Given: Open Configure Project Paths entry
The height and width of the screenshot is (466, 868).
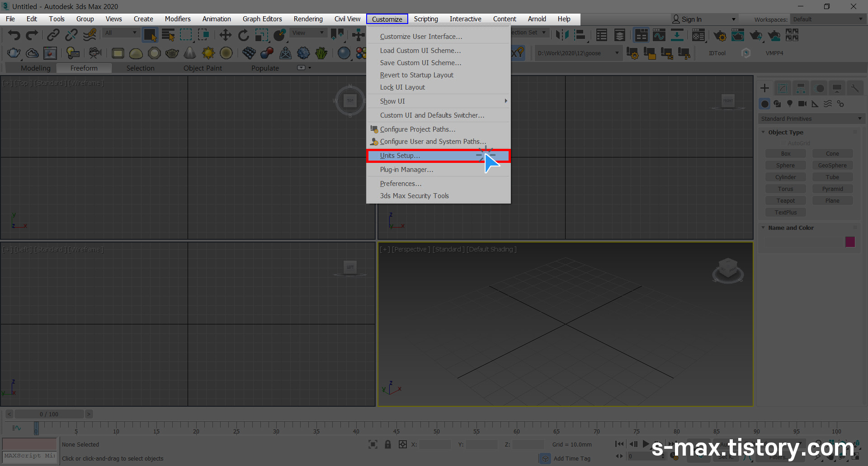Looking at the screenshot, I should [438, 129].
